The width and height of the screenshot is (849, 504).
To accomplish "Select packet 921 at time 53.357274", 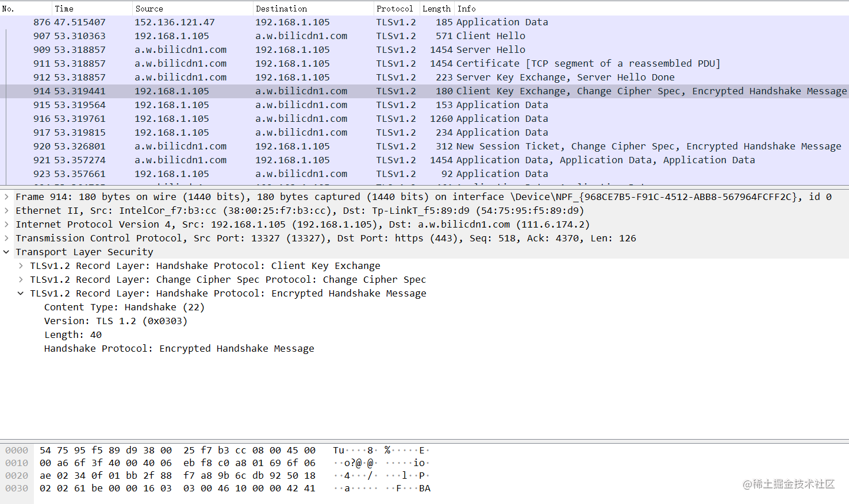I will click(x=424, y=160).
